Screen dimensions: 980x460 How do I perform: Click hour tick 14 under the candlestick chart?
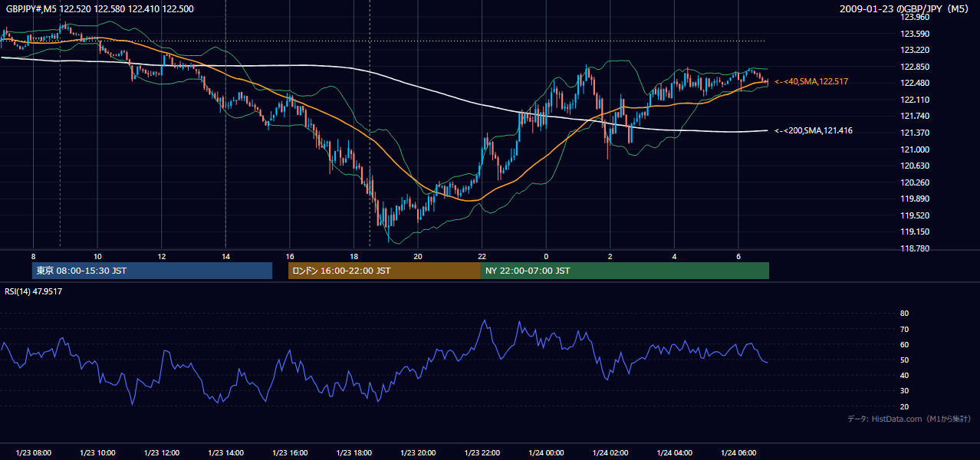225,256
